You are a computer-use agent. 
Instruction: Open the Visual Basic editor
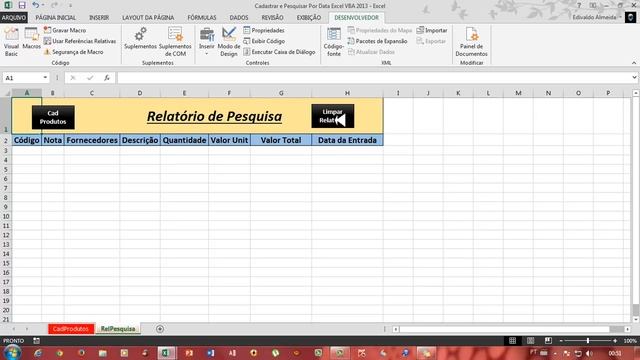pos(11,42)
